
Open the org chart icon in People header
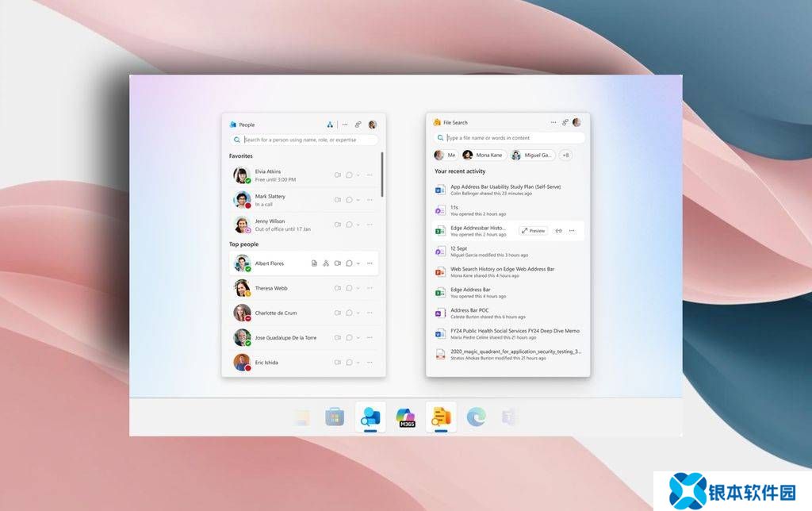[x=330, y=125]
